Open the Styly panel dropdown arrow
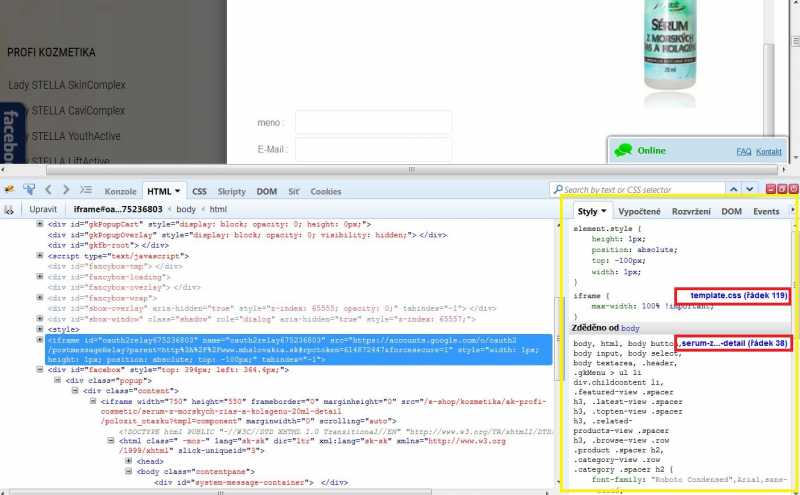800x495 pixels. pyautogui.click(x=604, y=212)
